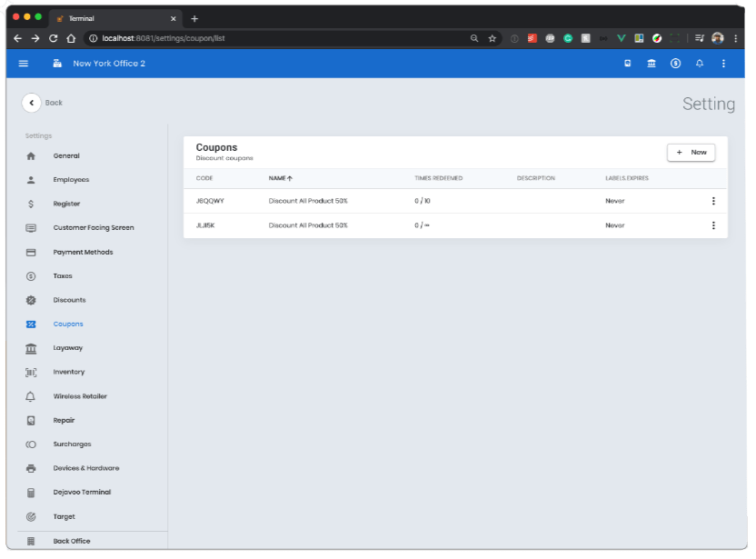The width and height of the screenshot is (756, 559).
Task: Click the register icon beside New York Office 2
Action: click(57, 64)
